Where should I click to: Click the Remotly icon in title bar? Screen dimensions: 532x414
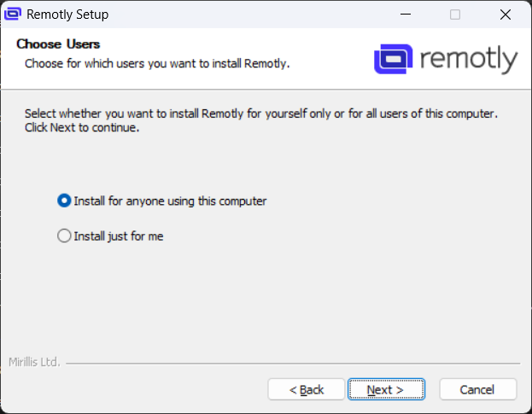[x=14, y=15]
